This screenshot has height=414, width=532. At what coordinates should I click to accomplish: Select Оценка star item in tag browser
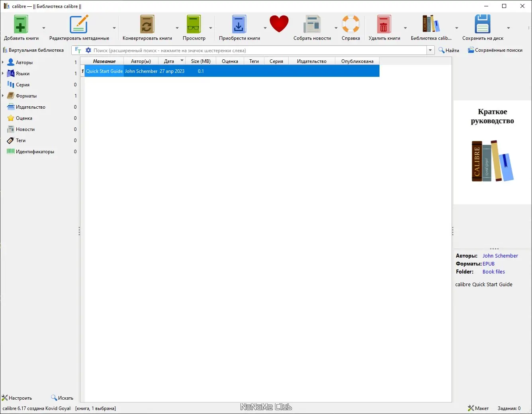click(x=24, y=118)
